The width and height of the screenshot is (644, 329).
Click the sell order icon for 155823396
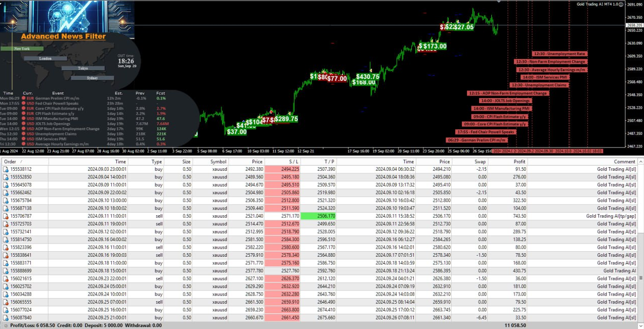click(x=6, y=247)
